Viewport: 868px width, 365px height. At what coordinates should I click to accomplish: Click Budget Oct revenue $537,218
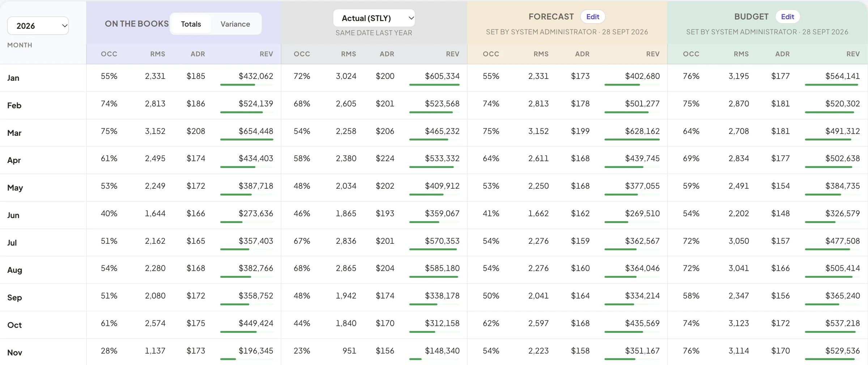842,323
